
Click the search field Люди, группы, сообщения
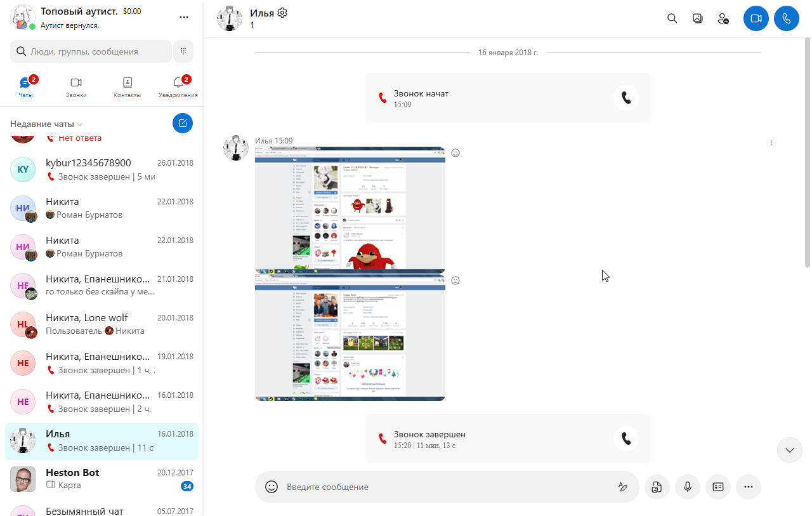91,51
